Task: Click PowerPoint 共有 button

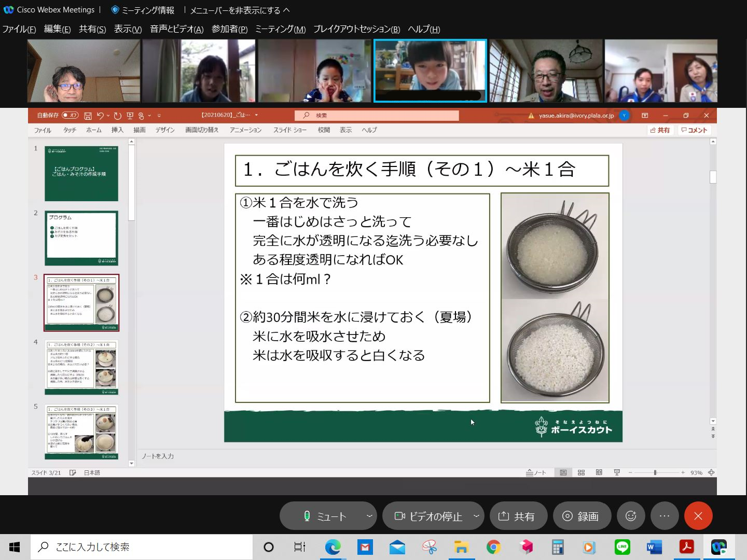Action: coord(660,130)
